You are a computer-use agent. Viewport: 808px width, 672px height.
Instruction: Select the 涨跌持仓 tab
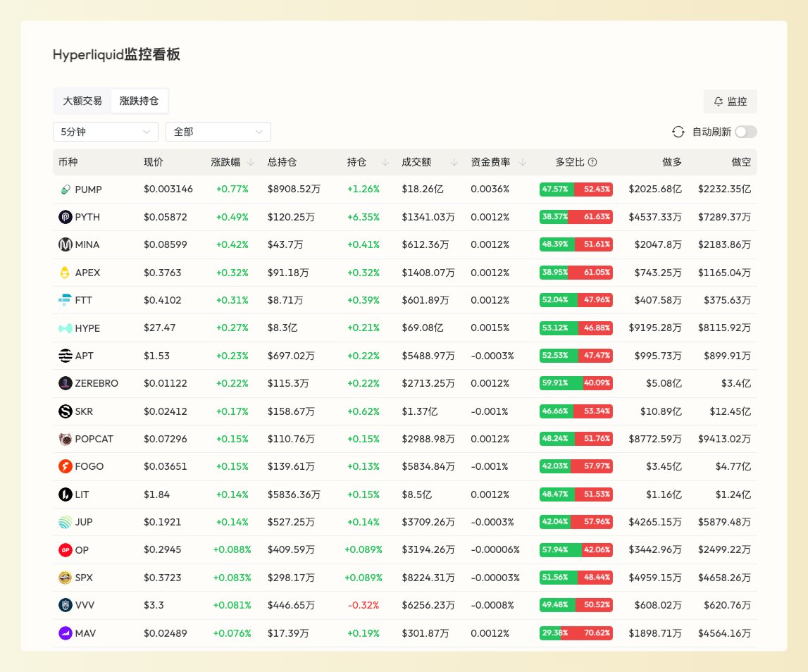click(x=139, y=101)
